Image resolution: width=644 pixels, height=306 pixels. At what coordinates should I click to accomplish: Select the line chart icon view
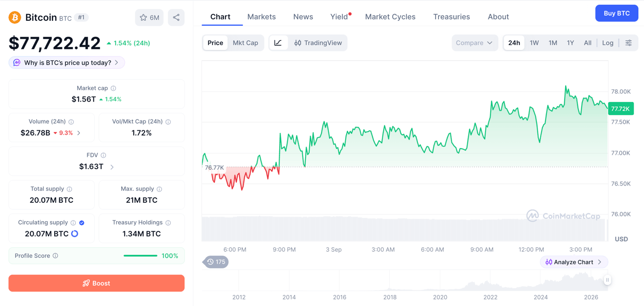coord(278,43)
